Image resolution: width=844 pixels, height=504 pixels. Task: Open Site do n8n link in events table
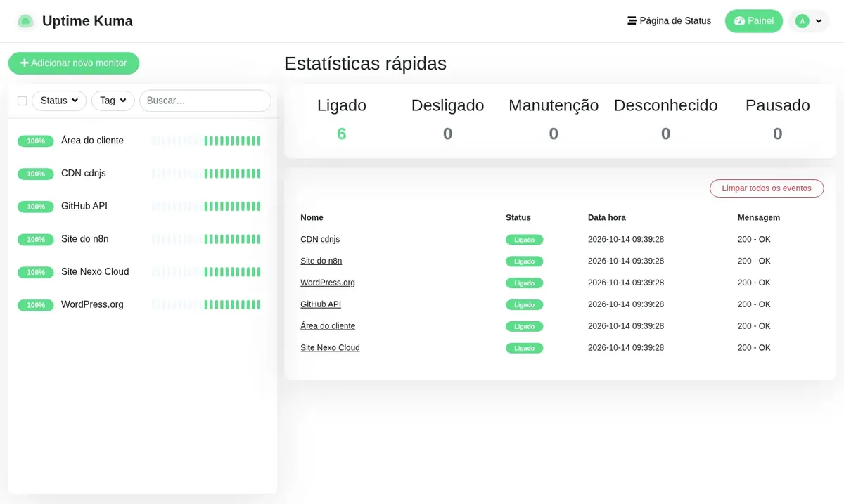[321, 261]
